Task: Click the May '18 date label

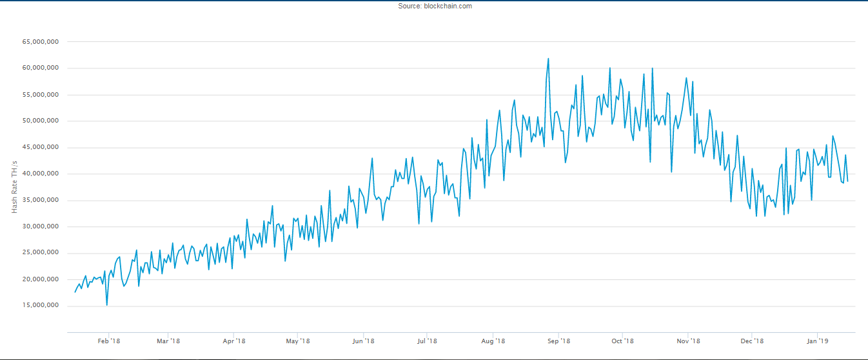Action: tap(297, 341)
